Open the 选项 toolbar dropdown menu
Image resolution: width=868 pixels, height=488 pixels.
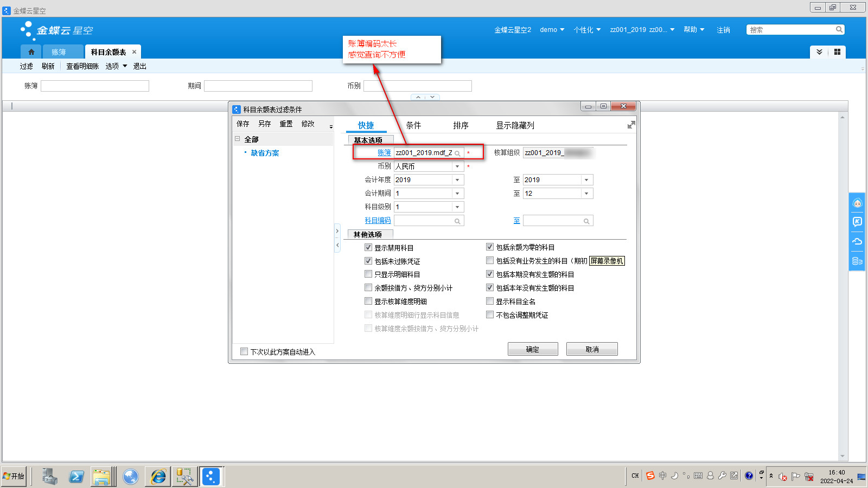(x=116, y=66)
